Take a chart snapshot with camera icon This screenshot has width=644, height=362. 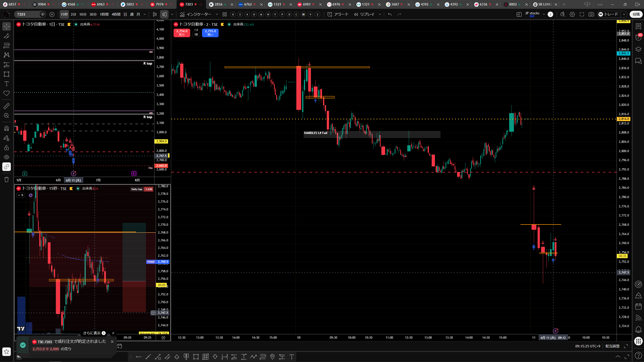click(x=591, y=14)
